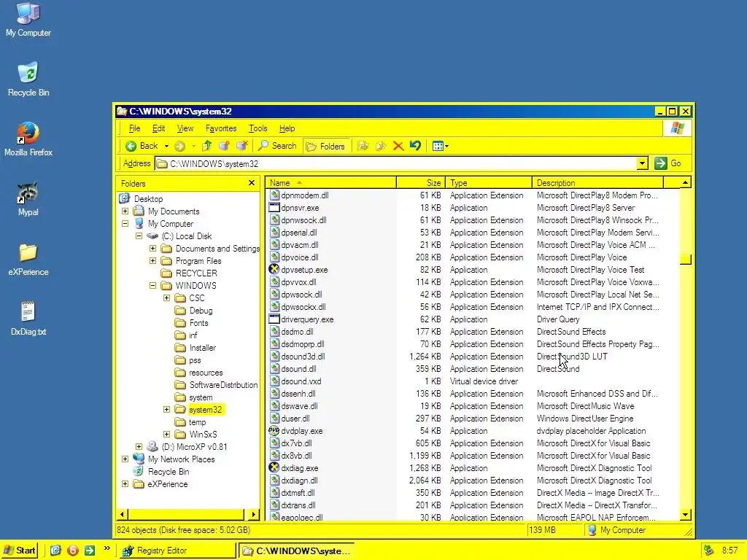This screenshot has width=747, height=560.
Task: Click the orange quick launch browser icon
Action: point(73,551)
